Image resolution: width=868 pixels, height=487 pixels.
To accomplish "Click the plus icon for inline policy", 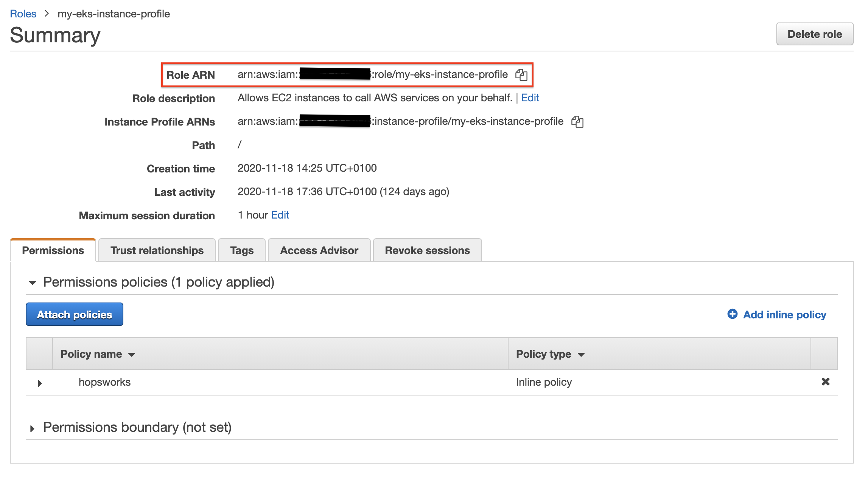I will (x=732, y=314).
